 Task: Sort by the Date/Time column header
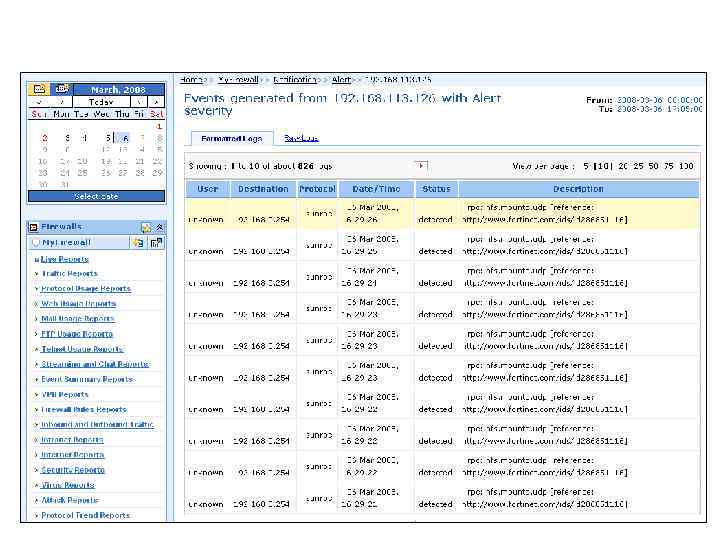tap(376, 189)
